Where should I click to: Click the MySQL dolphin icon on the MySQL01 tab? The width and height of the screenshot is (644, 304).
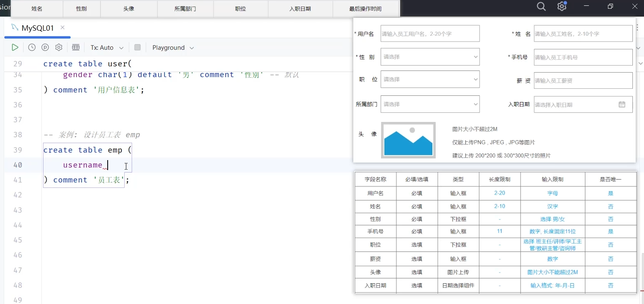(15, 28)
